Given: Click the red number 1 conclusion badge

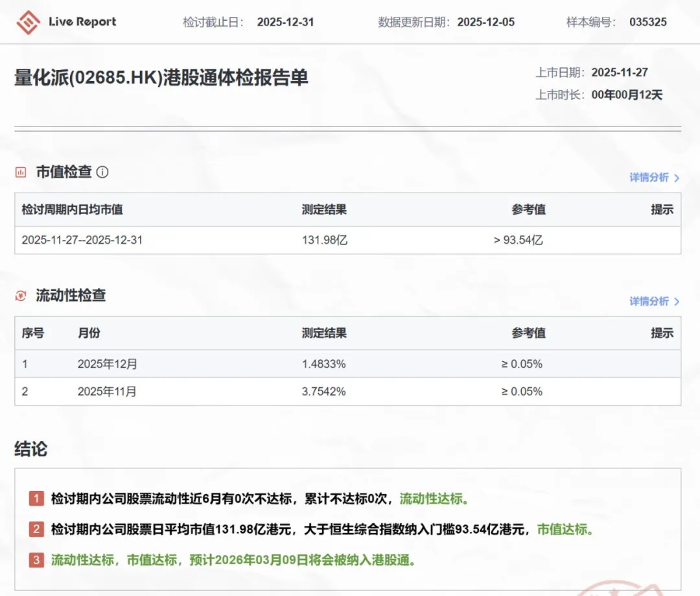Looking at the screenshot, I should click(36, 499).
